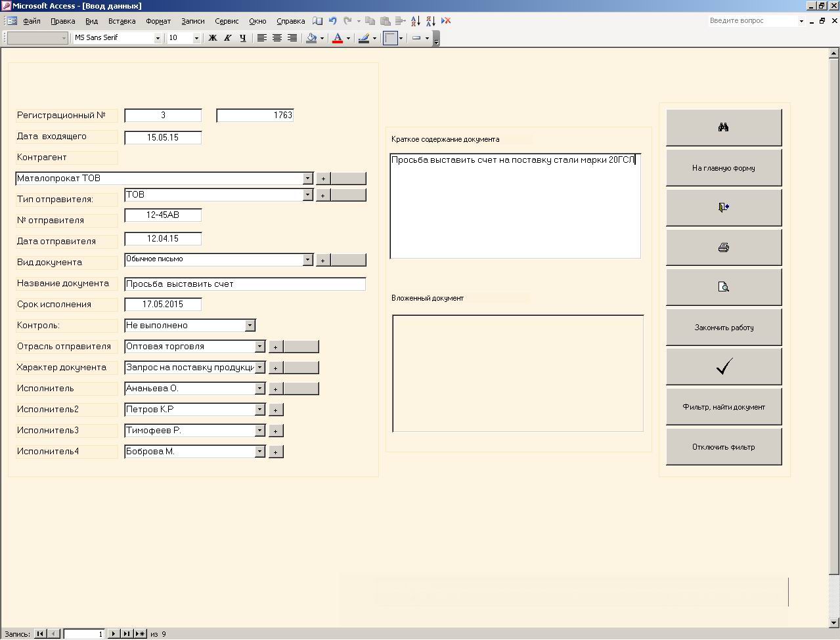The height and width of the screenshot is (640, 840).
Task: Expand the Отрасль отправителя dropdown
Action: (259, 347)
